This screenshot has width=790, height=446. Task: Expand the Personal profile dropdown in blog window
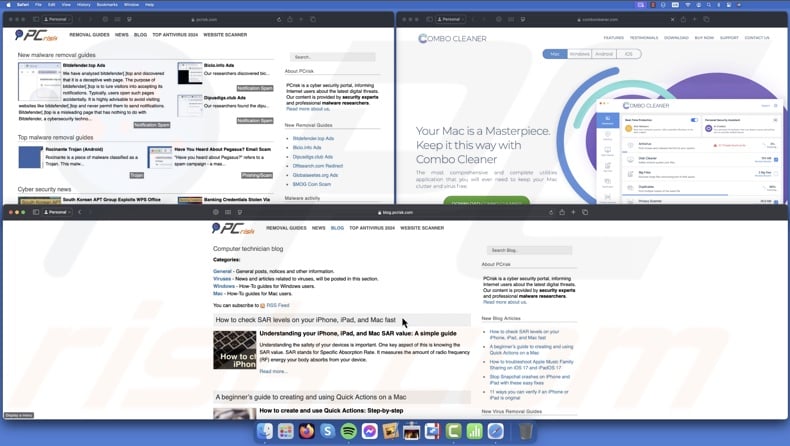(57, 212)
